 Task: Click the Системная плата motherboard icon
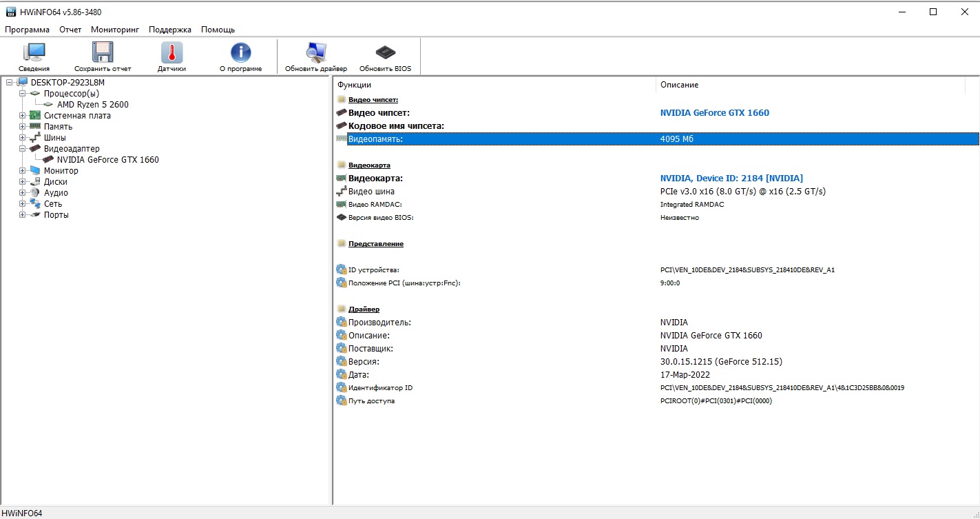[36, 116]
